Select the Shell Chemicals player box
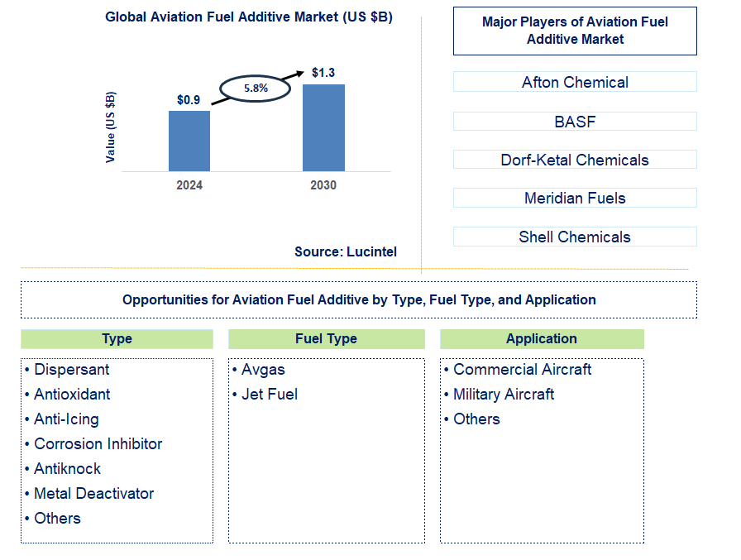The height and width of the screenshot is (560, 741). 574,237
